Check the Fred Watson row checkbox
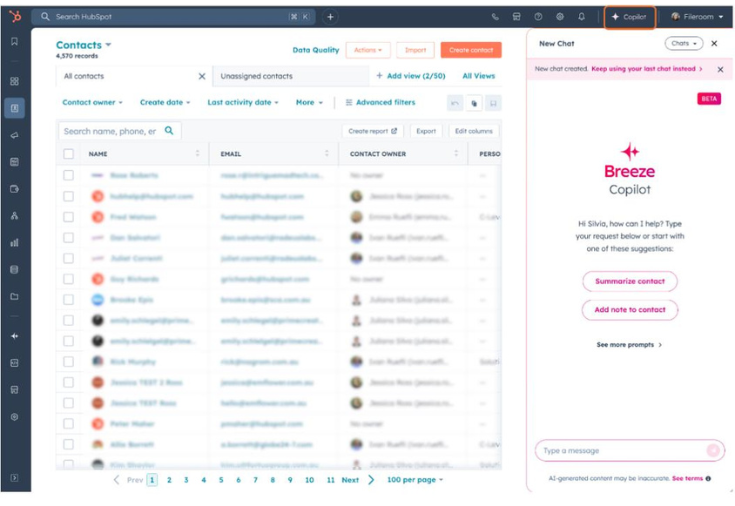 68,217
